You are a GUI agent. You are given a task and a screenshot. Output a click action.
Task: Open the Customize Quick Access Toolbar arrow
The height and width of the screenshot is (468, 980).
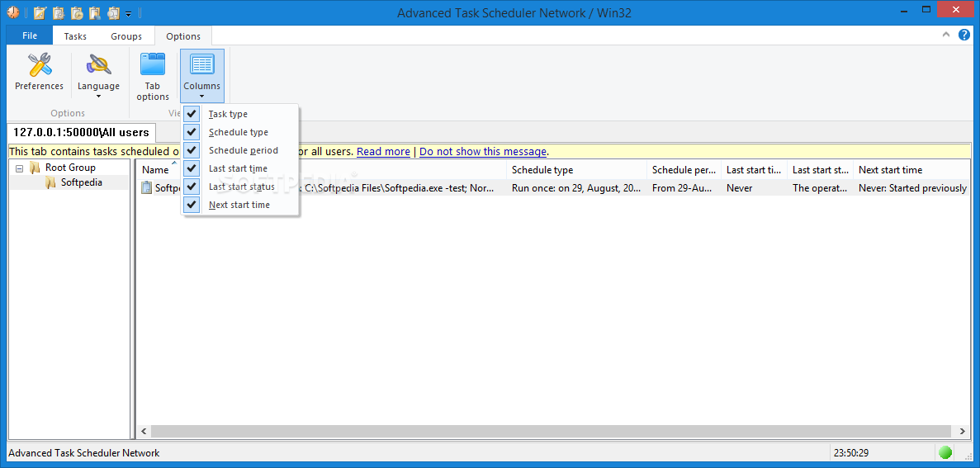[x=128, y=12]
